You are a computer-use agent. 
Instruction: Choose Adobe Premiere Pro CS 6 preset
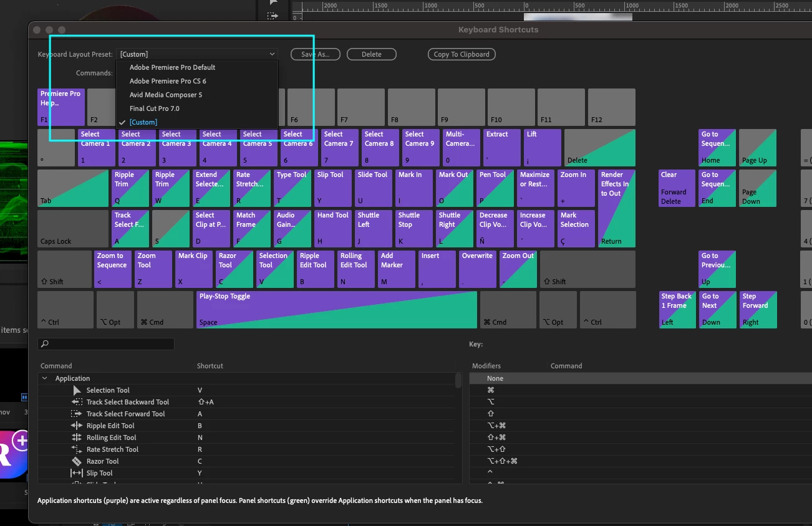tap(168, 81)
